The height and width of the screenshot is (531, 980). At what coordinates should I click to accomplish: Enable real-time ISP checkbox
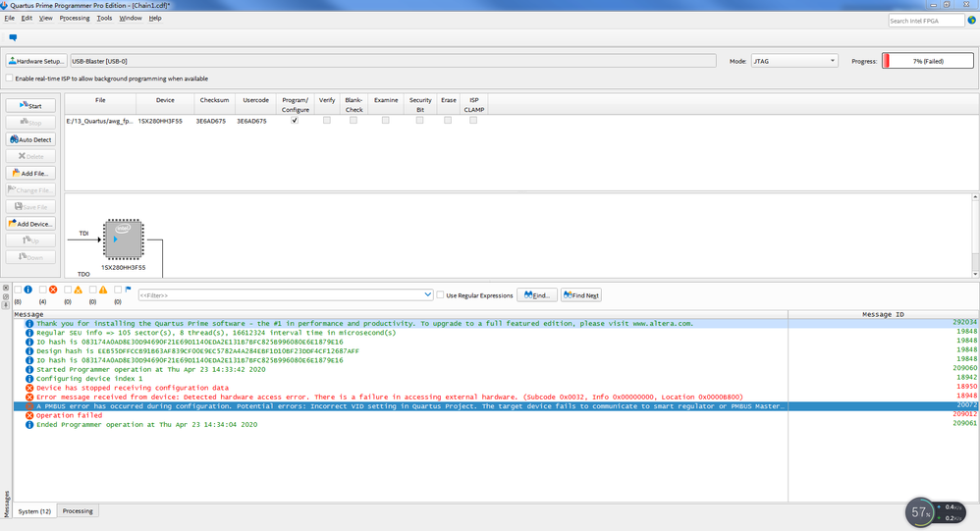point(10,79)
